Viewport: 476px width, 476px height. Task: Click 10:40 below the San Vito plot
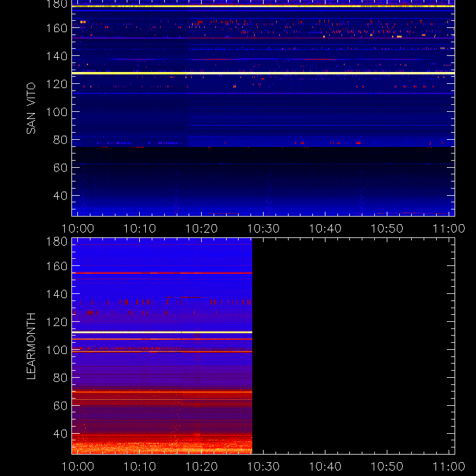(x=325, y=228)
